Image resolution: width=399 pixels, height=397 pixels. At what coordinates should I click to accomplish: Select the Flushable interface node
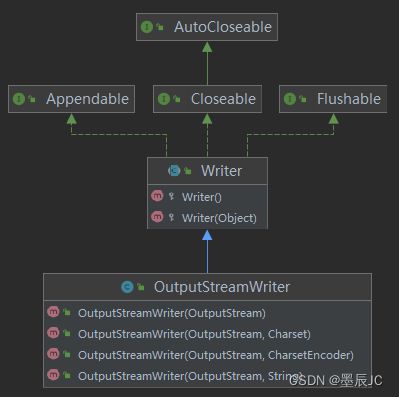tap(333, 99)
